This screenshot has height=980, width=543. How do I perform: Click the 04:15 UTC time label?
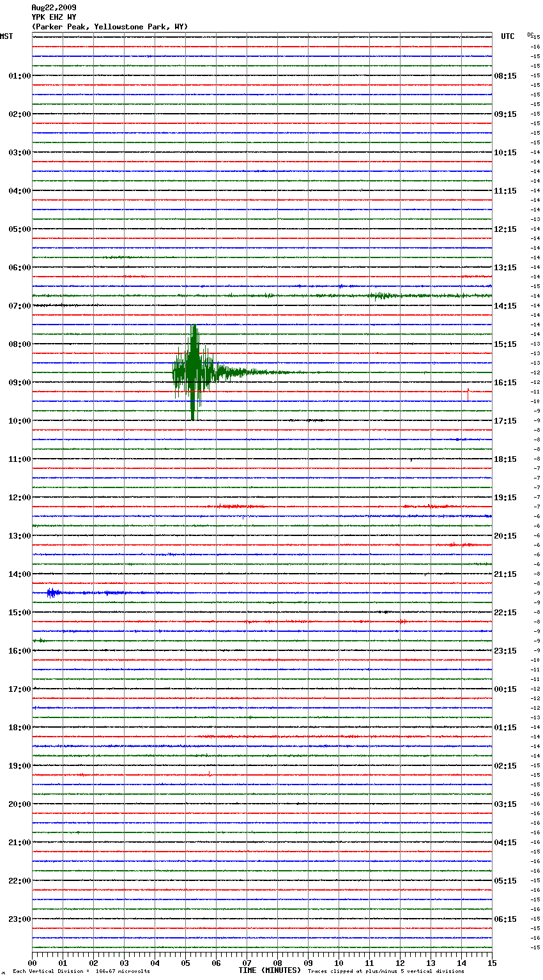tap(505, 843)
